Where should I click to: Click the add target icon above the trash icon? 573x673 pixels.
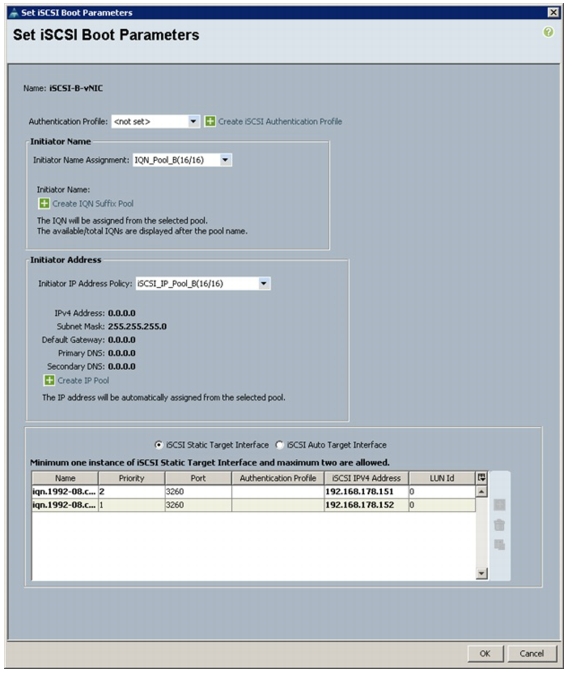point(499,505)
